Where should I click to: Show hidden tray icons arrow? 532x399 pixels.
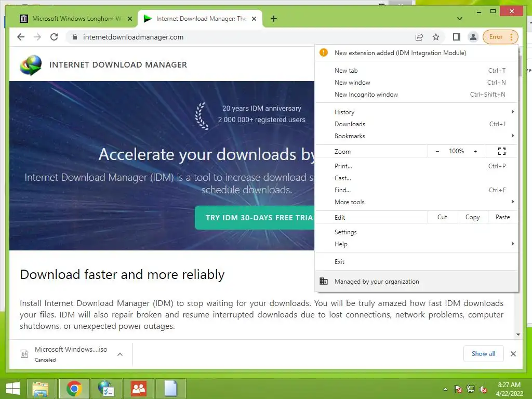(445, 389)
